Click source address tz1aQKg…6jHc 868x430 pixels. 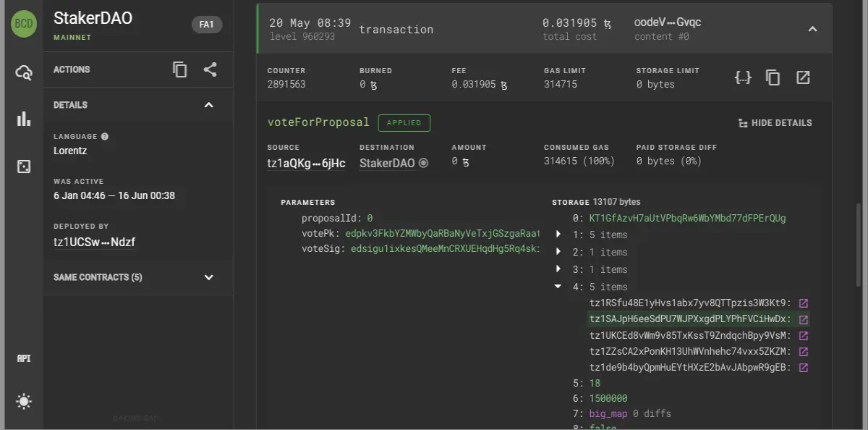(x=306, y=163)
